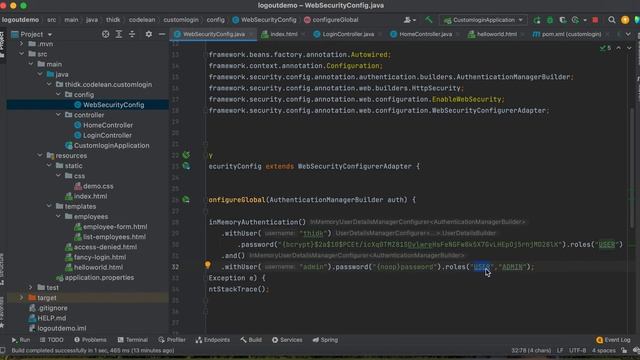
Task: Open CustomloginApplication run configuration dropdown
Action: pyautogui.click(x=483, y=20)
